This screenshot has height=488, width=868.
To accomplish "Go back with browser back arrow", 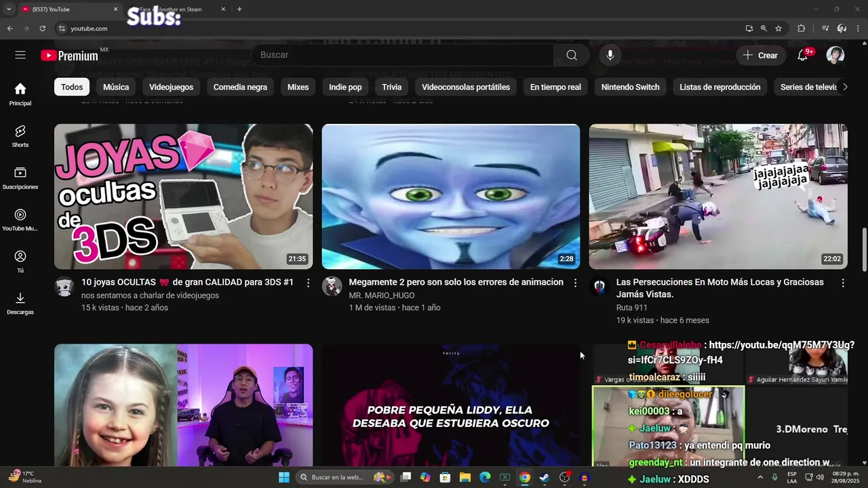I will tap(9, 28).
